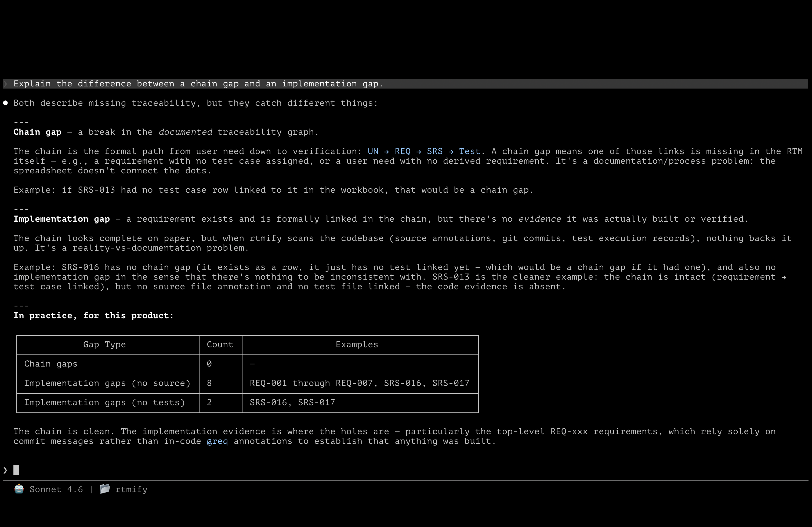
Task: Open the UN traceability link
Action: click(x=373, y=151)
